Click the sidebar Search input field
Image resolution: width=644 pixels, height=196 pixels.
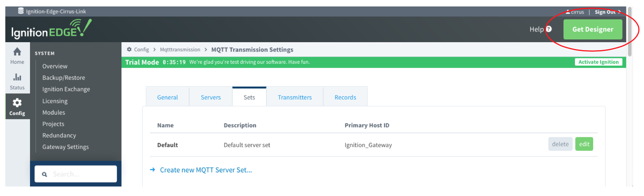[x=76, y=174]
